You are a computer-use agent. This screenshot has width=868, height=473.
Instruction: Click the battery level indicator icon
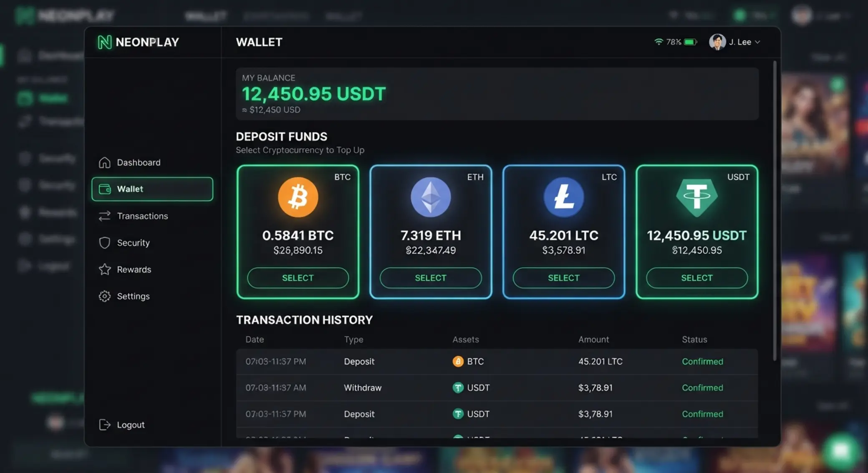tap(690, 42)
